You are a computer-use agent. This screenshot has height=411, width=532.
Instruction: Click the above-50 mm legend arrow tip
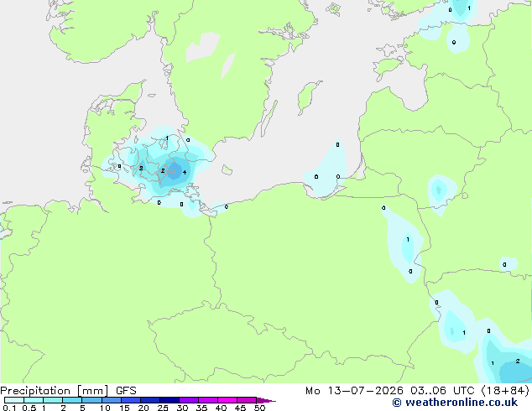tap(266, 400)
